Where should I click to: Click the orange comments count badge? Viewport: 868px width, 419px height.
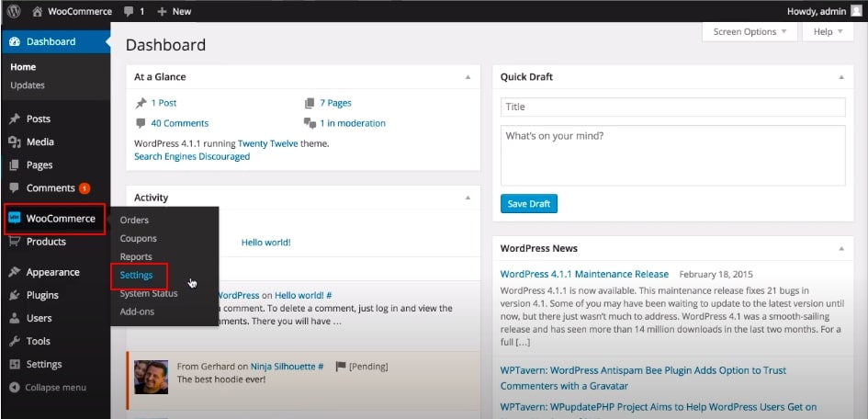click(85, 188)
